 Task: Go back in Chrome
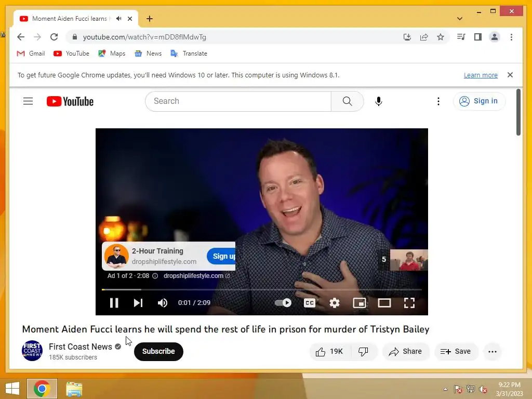(x=21, y=37)
